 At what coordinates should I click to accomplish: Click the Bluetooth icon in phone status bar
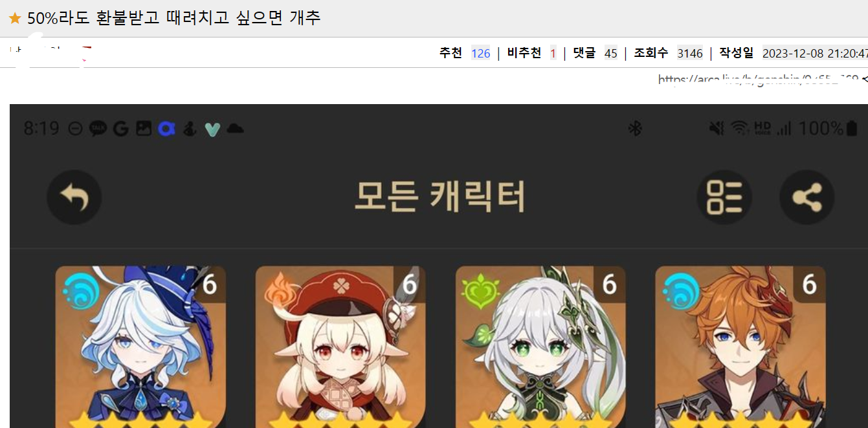(635, 129)
